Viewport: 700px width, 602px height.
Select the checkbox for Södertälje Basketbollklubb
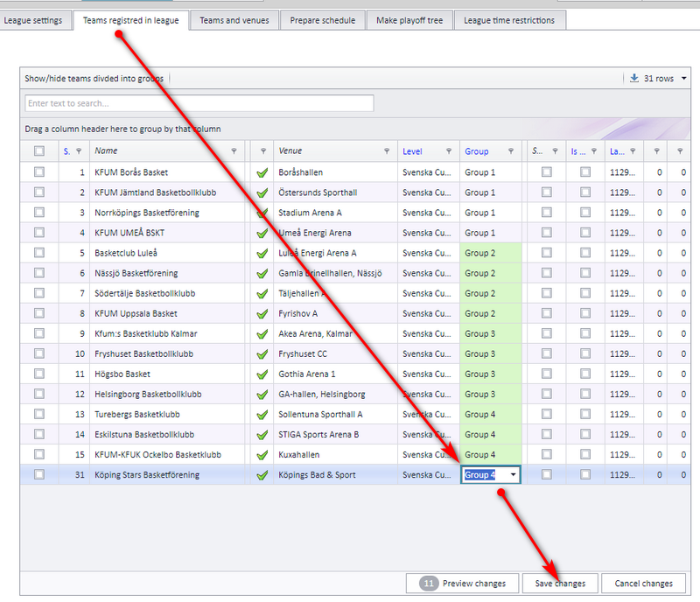39,293
